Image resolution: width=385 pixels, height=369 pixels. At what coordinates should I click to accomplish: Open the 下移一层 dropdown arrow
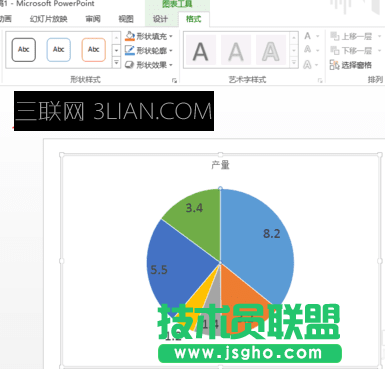(x=379, y=51)
